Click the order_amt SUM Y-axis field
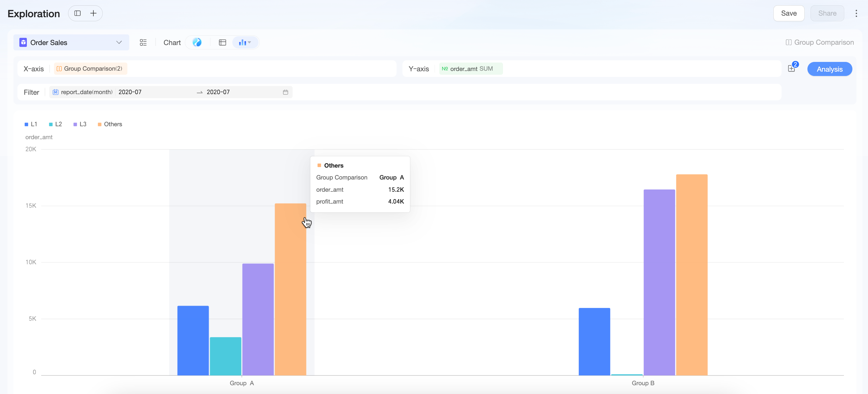The height and width of the screenshot is (394, 868). coord(471,68)
